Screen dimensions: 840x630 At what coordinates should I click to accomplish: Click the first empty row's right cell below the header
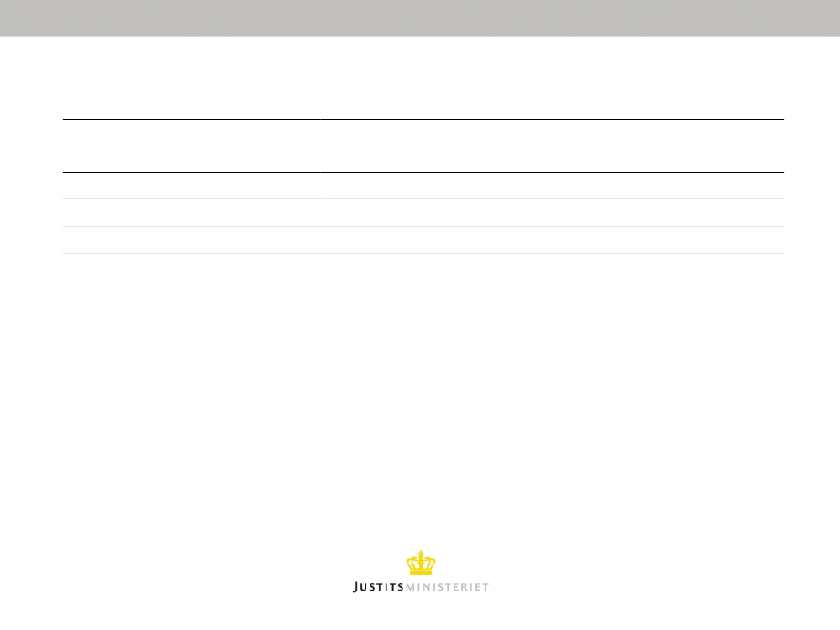[552, 186]
